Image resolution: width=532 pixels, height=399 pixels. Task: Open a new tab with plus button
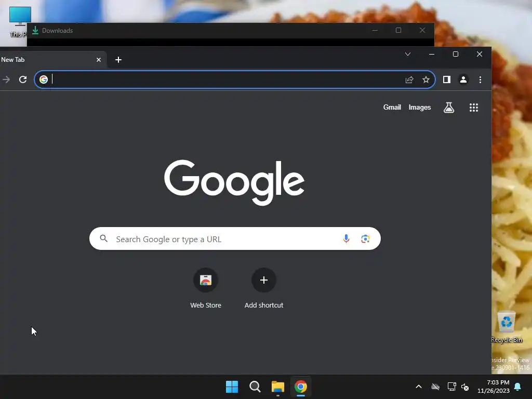coord(118,60)
